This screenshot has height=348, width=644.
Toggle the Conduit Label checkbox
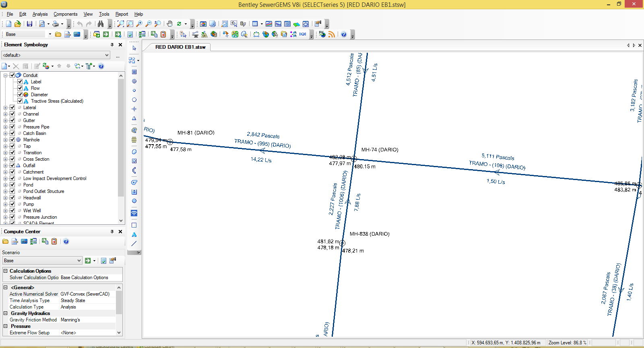point(20,82)
